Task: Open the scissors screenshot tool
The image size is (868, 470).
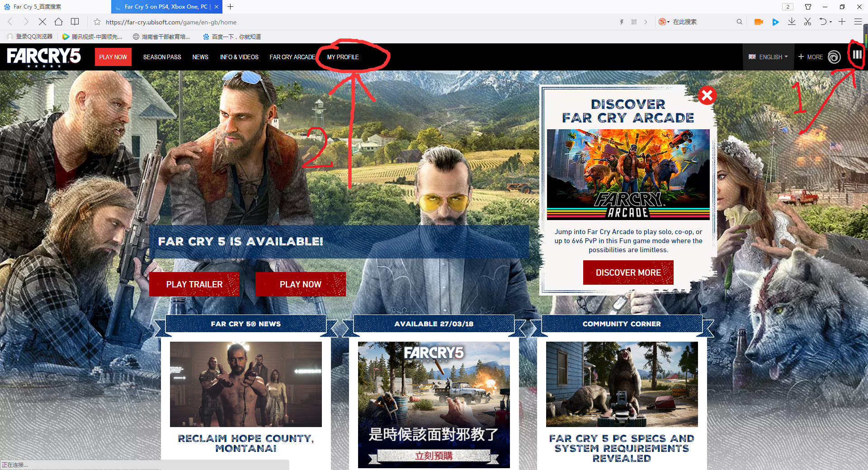Action: (x=808, y=22)
